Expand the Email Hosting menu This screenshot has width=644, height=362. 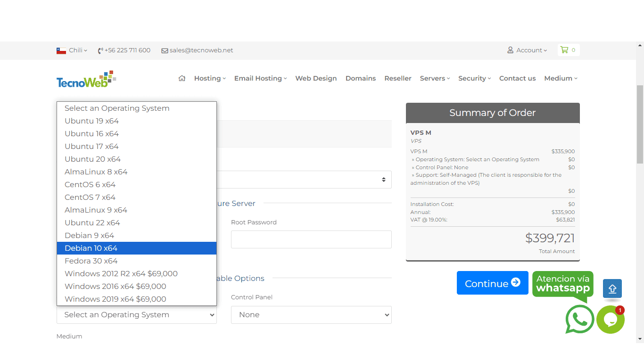pyautogui.click(x=260, y=78)
